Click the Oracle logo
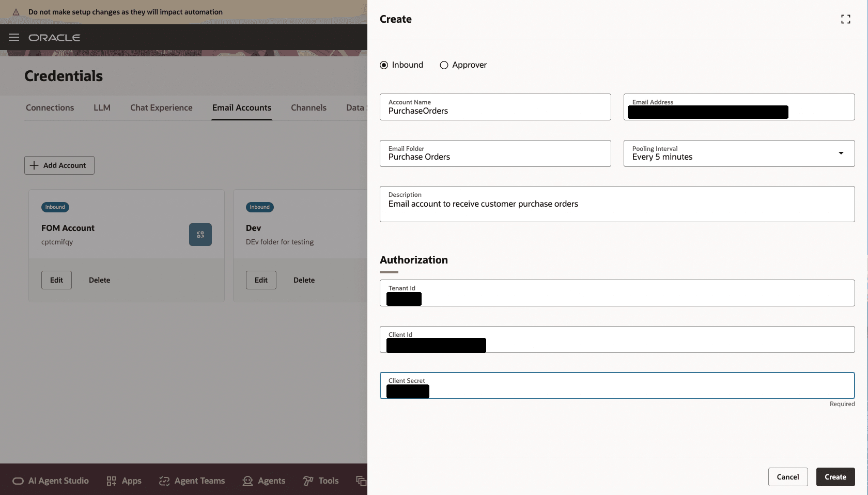This screenshot has width=868, height=495. coord(54,38)
